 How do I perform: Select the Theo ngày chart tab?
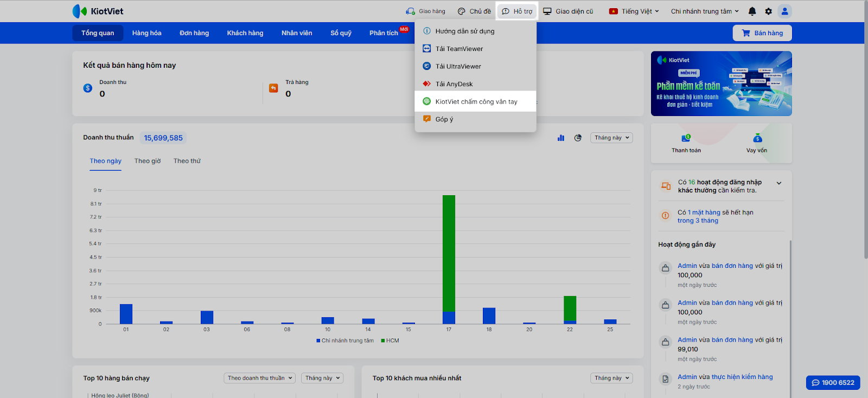(106, 161)
